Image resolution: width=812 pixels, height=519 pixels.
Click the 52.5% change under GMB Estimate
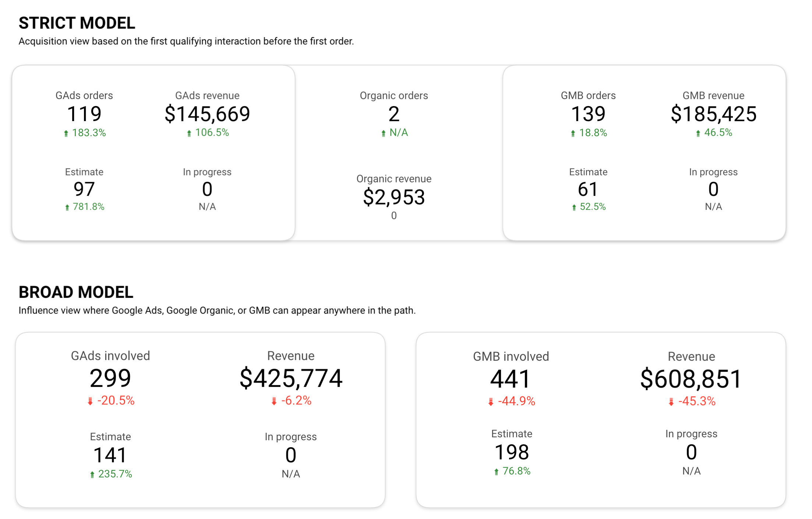[x=593, y=207]
